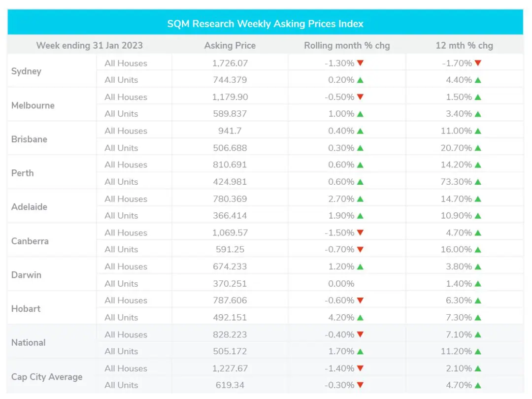Click Darwin units asking price 370.251
This screenshot has height=399, width=532.
(230, 284)
